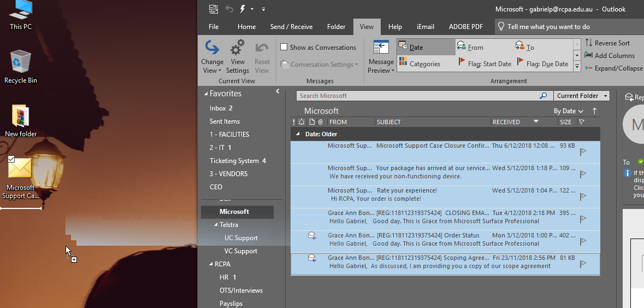Open the VC Support folder
The height and width of the screenshot is (308, 644).
(241, 251)
